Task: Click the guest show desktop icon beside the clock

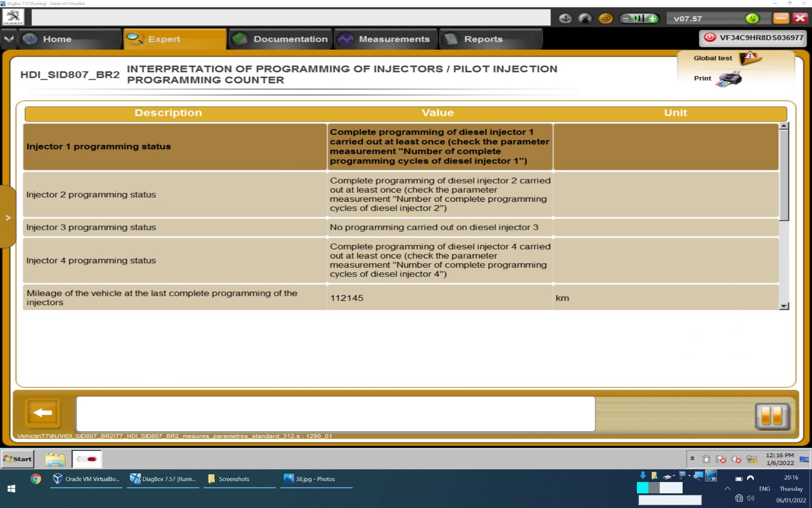Action: [x=804, y=459]
